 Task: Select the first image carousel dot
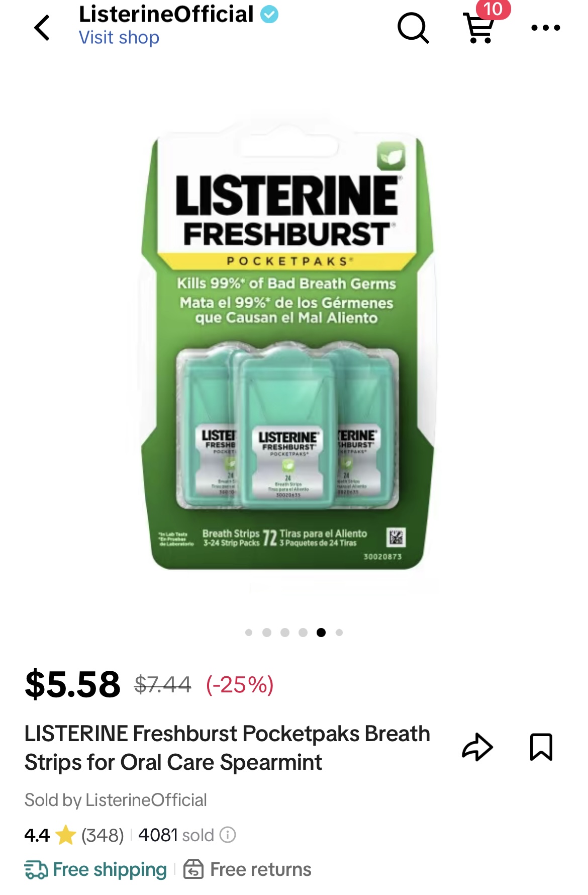[249, 633]
